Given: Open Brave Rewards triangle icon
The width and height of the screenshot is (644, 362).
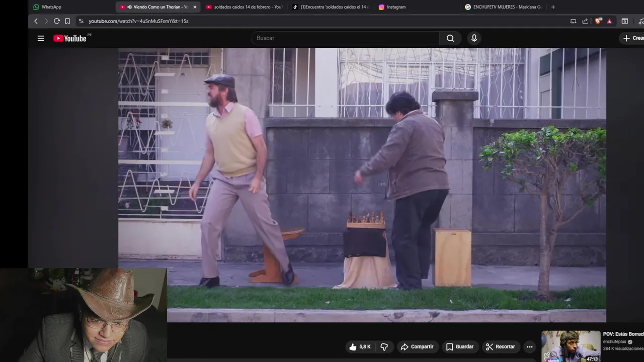Looking at the screenshot, I should click(609, 21).
